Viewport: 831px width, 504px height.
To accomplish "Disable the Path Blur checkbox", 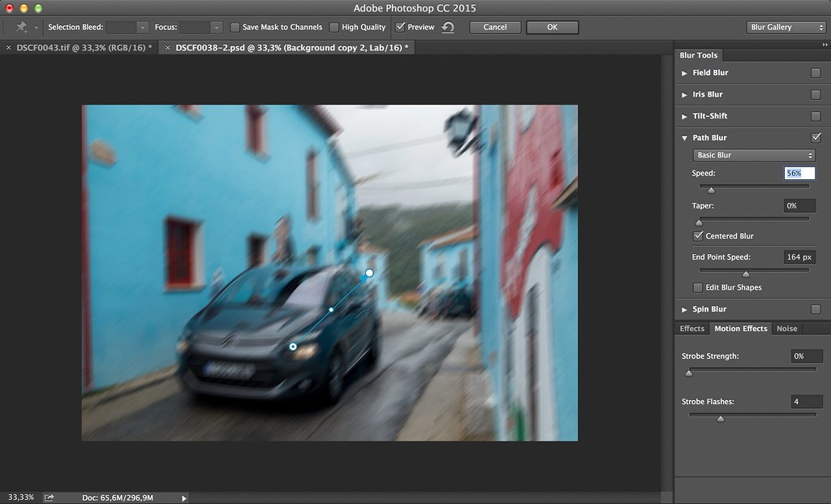I will tap(816, 138).
